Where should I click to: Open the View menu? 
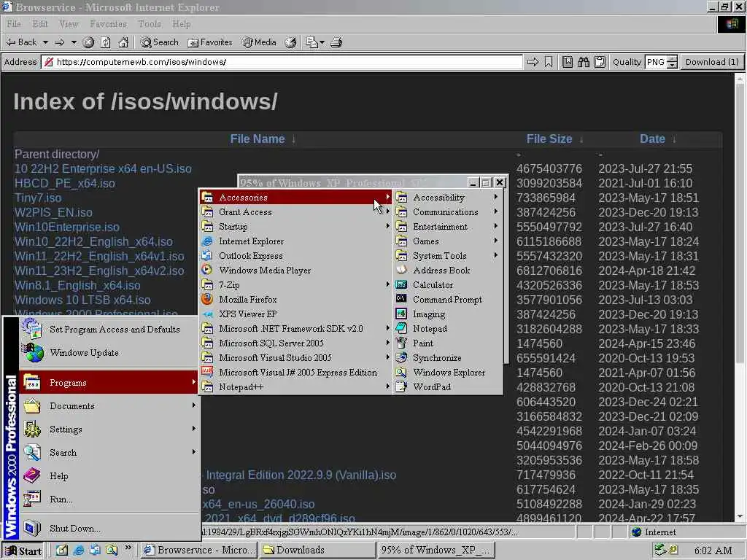click(69, 24)
